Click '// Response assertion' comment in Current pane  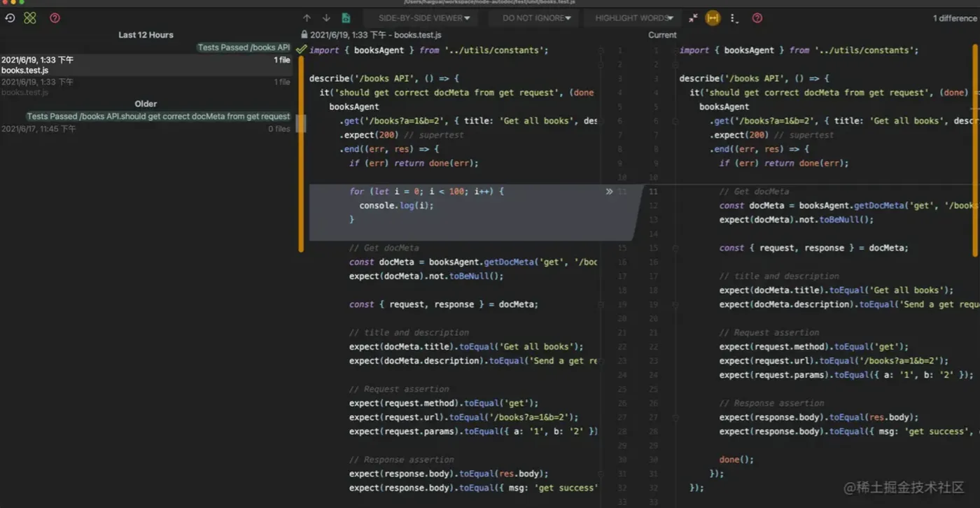coord(771,403)
